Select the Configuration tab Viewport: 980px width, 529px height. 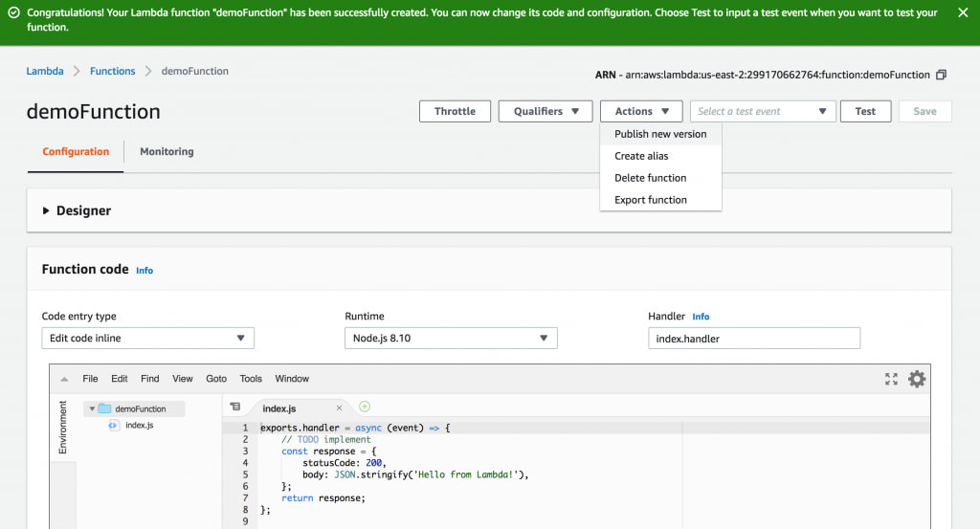click(x=76, y=151)
